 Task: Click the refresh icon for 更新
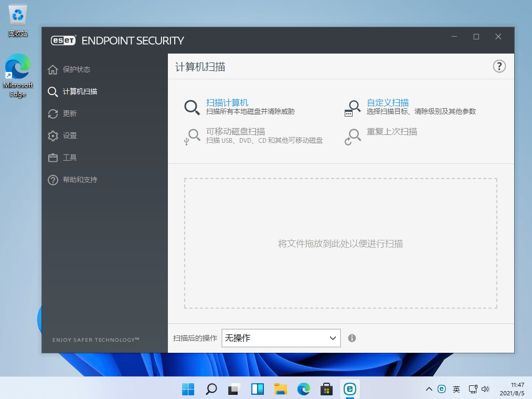point(52,113)
